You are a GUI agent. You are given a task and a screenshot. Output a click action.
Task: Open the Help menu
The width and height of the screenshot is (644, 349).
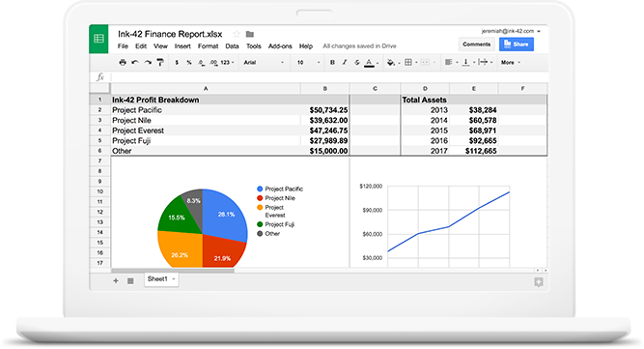coord(305,46)
